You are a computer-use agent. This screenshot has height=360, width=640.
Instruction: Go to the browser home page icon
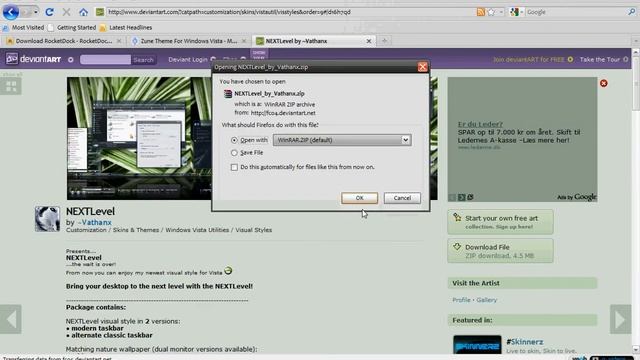click(83, 12)
